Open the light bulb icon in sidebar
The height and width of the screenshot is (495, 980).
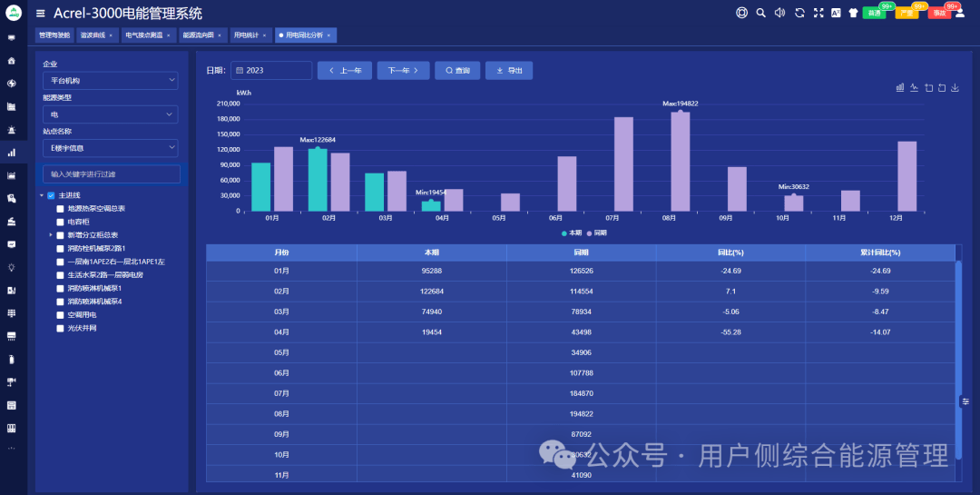(x=11, y=267)
